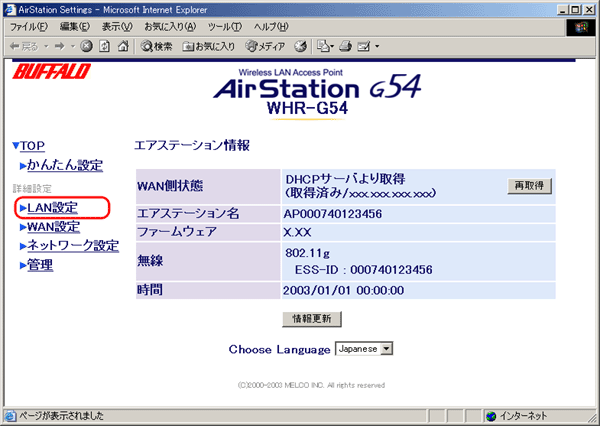The height and width of the screenshot is (426, 600).
Task: Open the Forward button history dropdown arrow
Action: click(73, 47)
